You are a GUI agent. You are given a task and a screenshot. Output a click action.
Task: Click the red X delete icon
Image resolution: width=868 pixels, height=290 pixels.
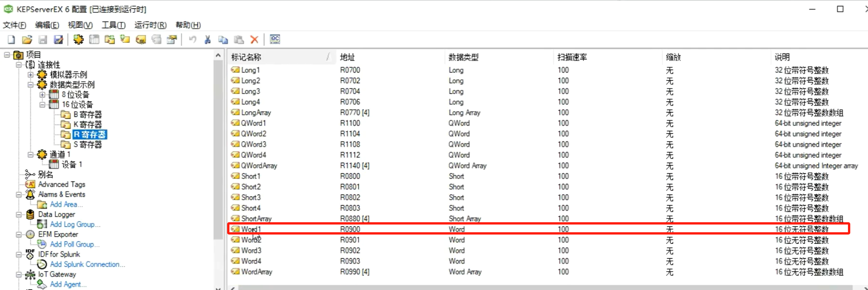254,39
